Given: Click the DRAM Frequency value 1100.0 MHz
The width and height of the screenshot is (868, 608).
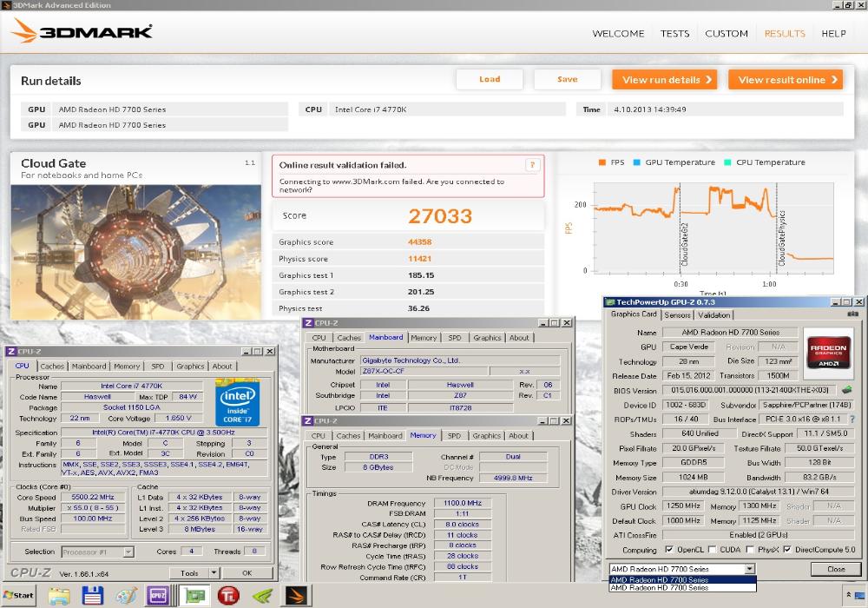Looking at the screenshot, I should click(463, 503).
